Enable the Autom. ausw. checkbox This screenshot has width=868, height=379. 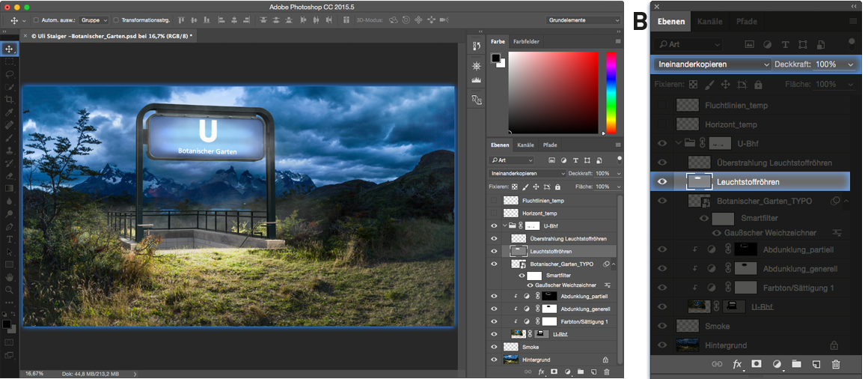[x=36, y=20]
